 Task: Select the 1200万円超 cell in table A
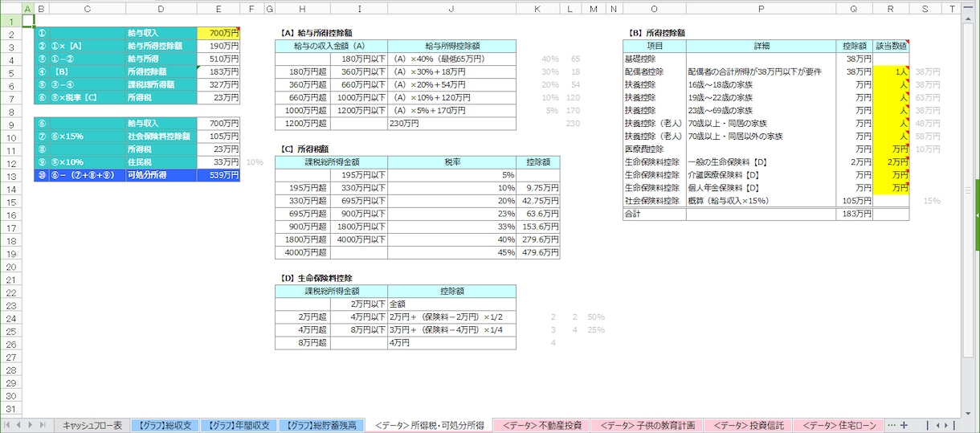pyautogui.click(x=303, y=124)
